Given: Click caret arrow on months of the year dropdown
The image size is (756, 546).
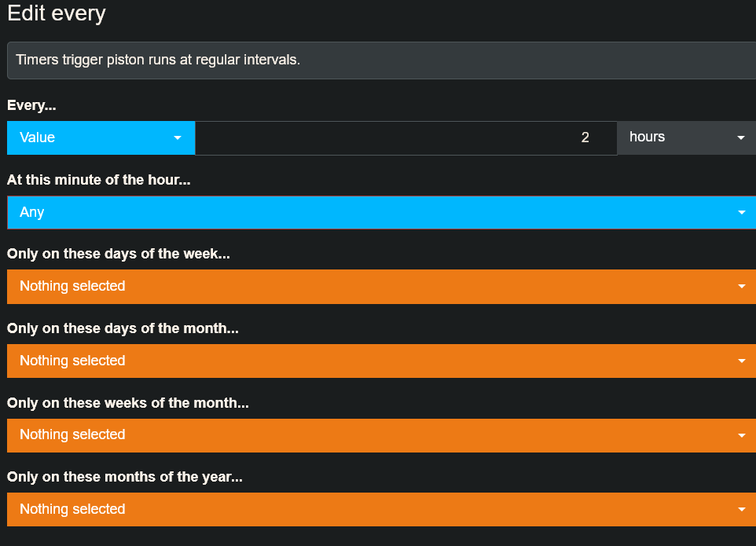Looking at the screenshot, I should [x=742, y=509].
